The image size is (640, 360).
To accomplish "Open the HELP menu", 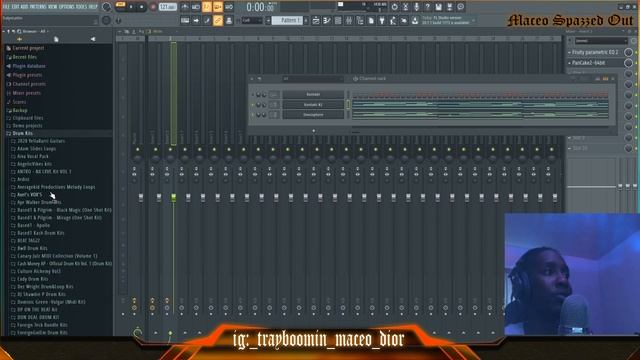I will 93,7.
